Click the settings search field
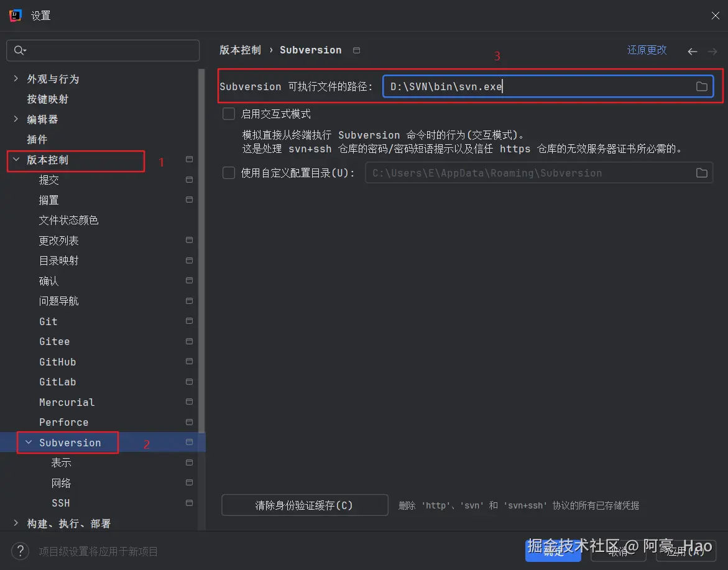Image resolution: width=728 pixels, height=570 pixels. [103, 50]
